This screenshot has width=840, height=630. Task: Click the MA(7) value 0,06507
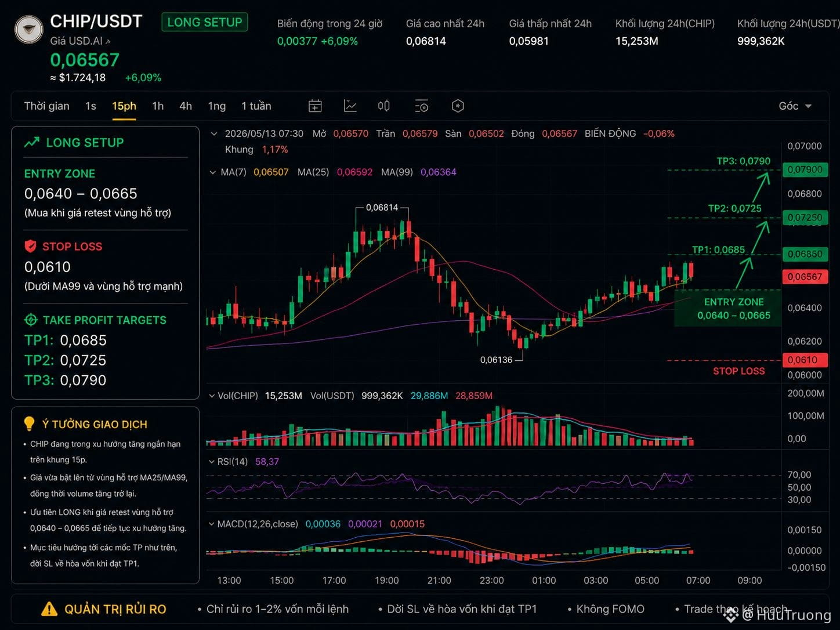click(x=271, y=172)
